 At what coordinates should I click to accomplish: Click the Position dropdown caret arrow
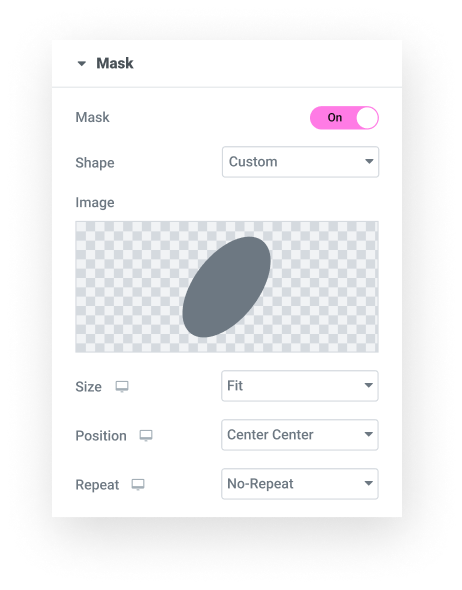pyautogui.click(x=369, y=434)
